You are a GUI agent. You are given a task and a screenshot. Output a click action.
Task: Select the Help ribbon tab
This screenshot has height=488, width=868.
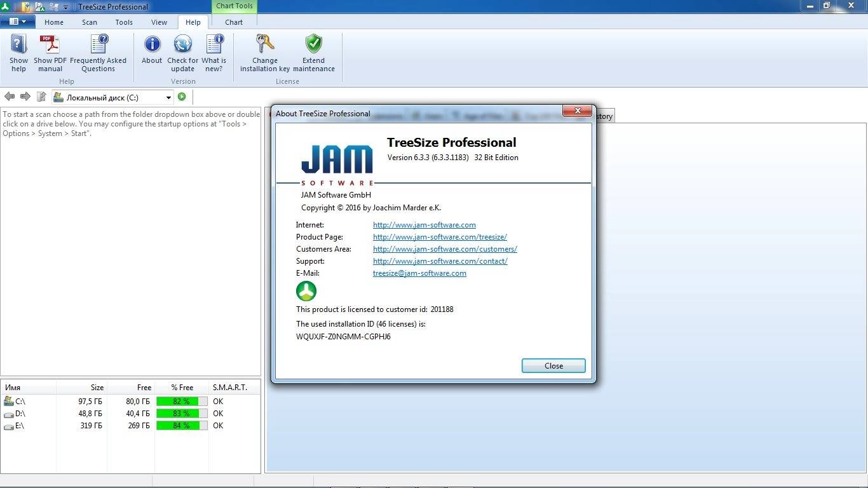pyautogui.click(x=193, y=22)
